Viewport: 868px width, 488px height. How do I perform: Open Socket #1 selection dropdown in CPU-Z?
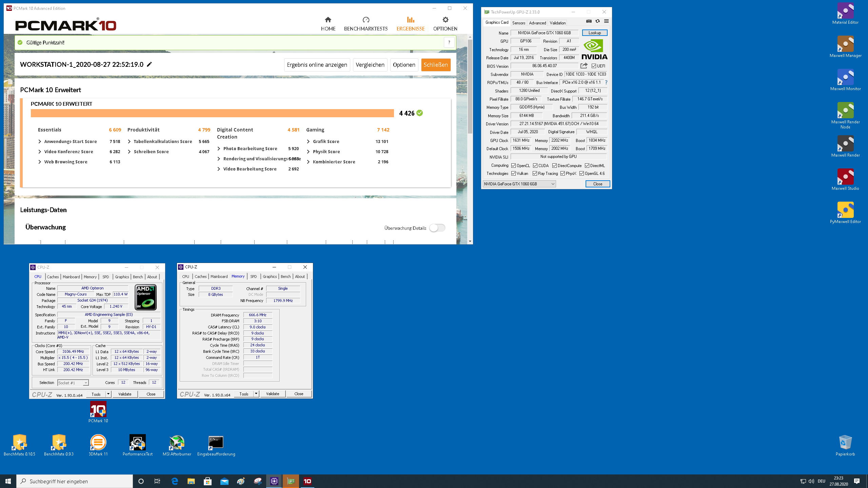pos(73,383)
